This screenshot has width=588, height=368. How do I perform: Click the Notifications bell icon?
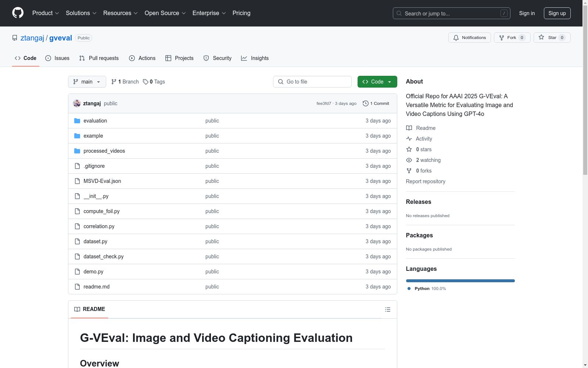tap(456, 38)
